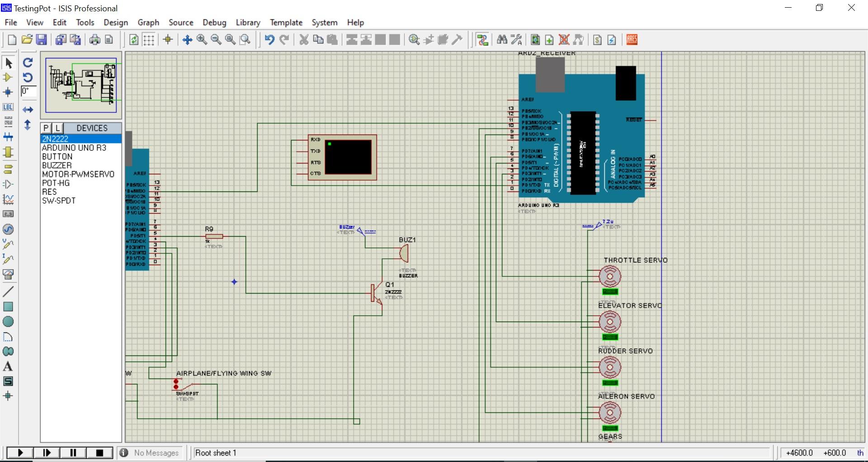Open Search and Tag binoculars tool
The image size is (868, 462).
(502, 40)
